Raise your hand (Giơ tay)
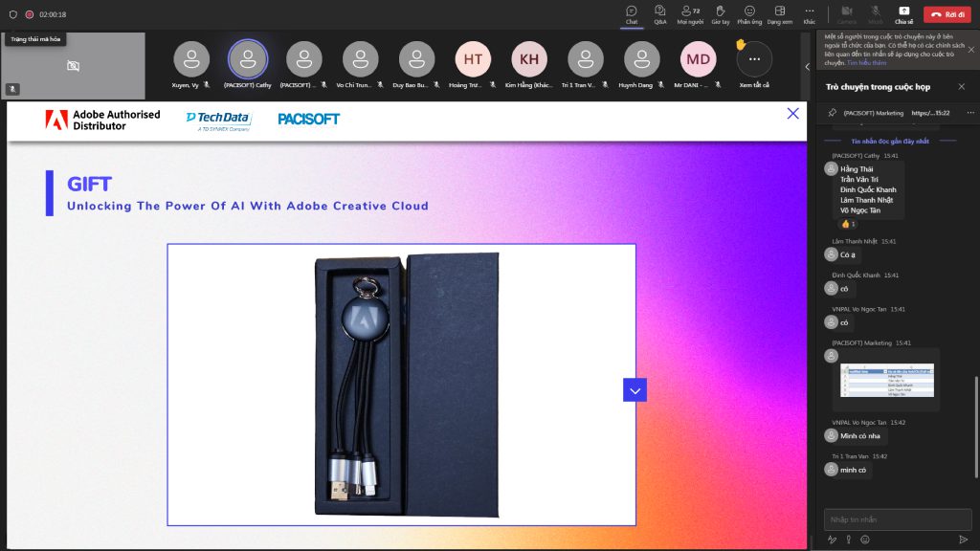Screen dimensions: 980x551 pyautogui.click(x=720, y=14)
